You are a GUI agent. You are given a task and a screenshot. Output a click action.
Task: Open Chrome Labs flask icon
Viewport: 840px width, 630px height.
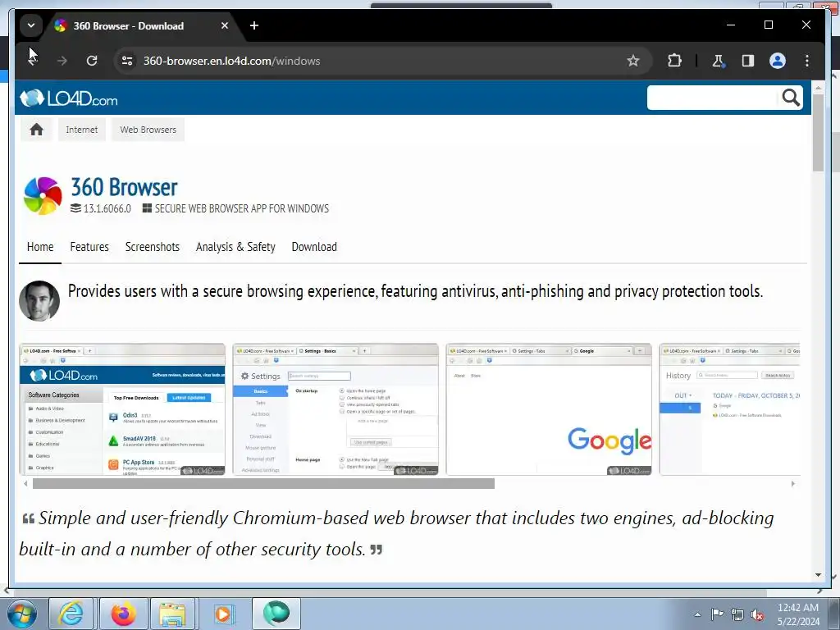(719, 61)
